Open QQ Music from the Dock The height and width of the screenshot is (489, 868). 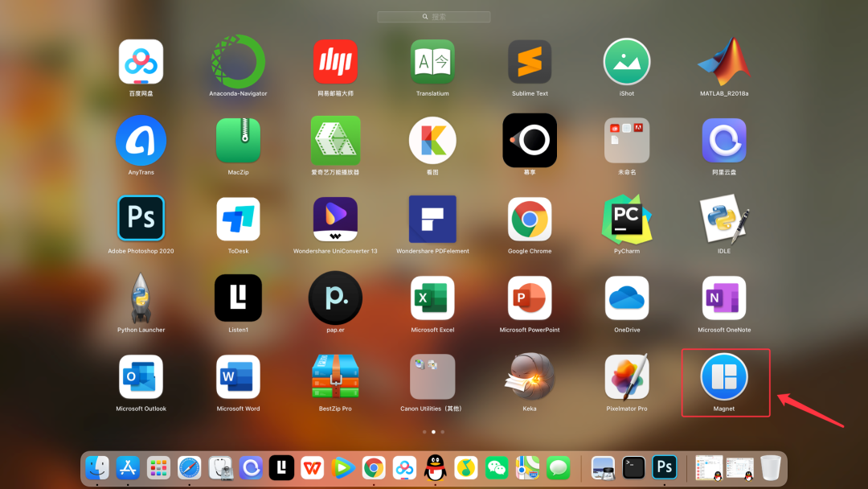pos(466,468)
